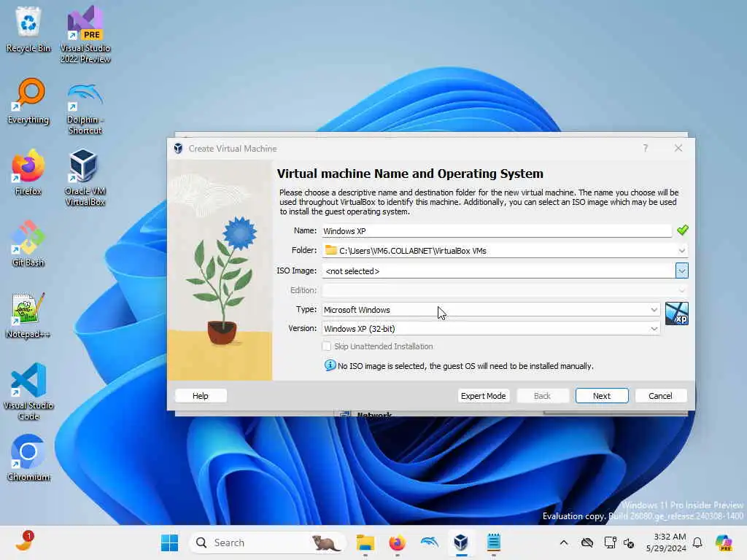Open the Chromium desktop shortcut
747x560 pixels.
(28, 458)
